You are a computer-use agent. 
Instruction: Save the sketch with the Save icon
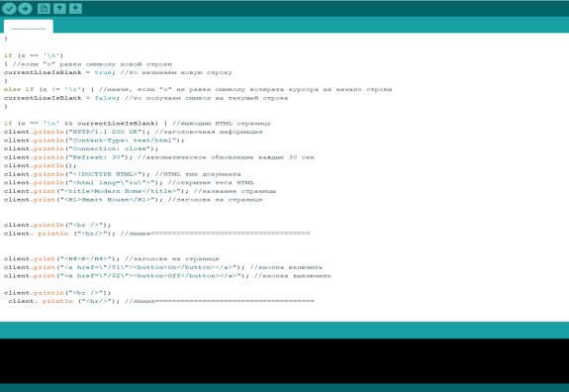pos(75,8)
